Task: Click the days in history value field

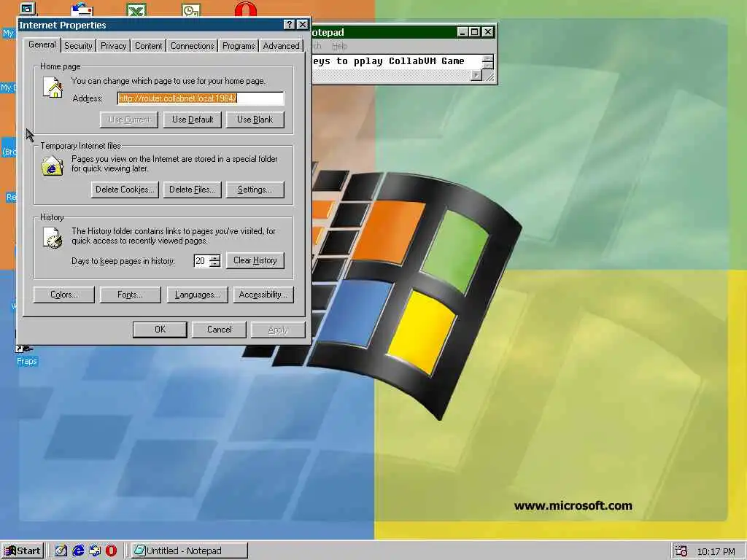Action: pos(201,261)
